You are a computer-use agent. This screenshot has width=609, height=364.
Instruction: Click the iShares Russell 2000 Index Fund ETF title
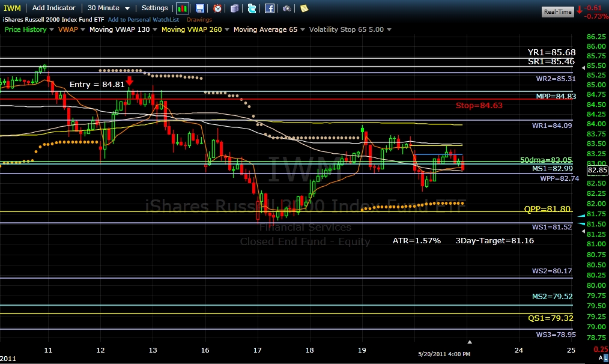53,19
